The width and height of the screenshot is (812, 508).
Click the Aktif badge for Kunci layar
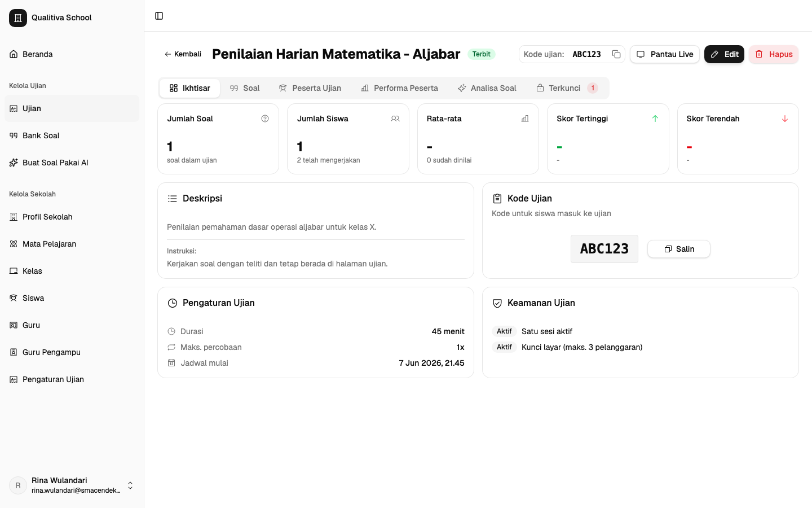(504, 347)
